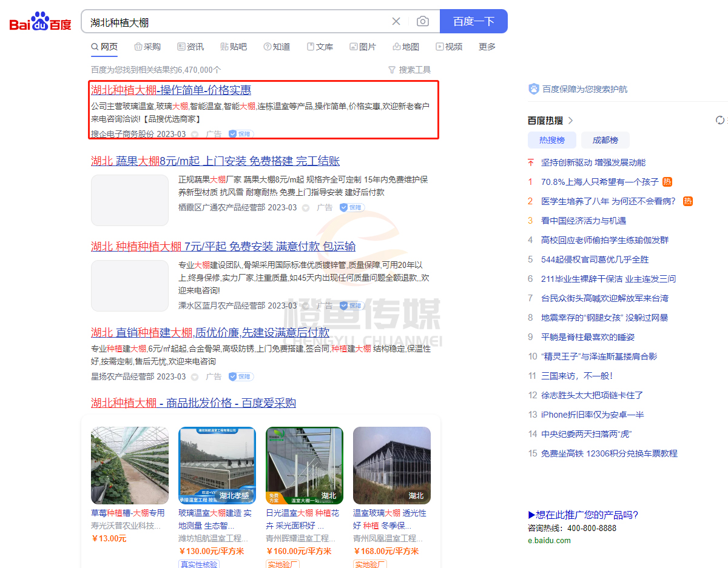Switch to the 采购 tab

coord(147,47)
